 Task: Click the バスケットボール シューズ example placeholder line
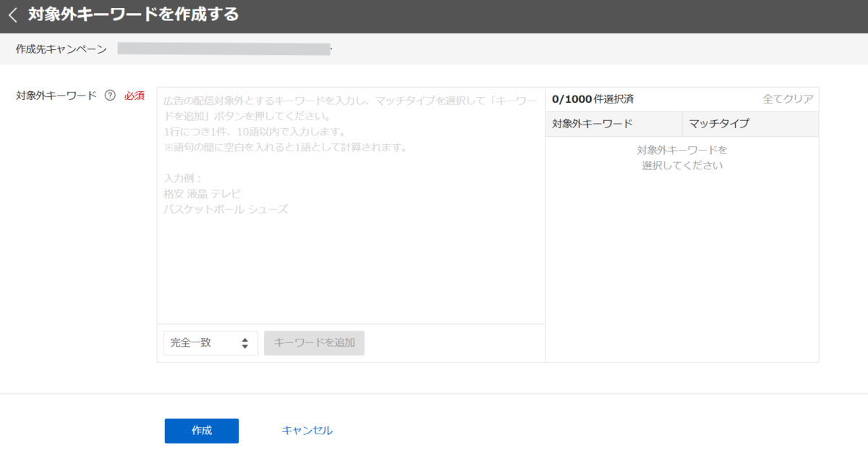click(226, 209)
